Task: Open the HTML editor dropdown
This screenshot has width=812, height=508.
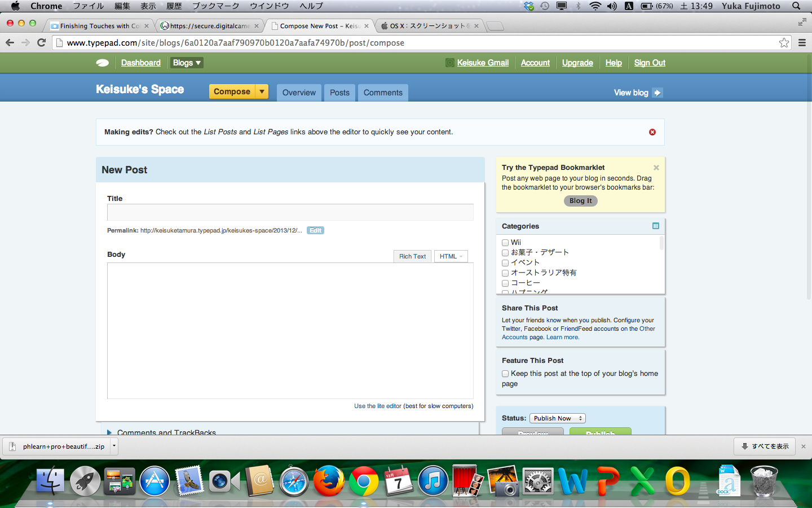Action: (451, 256)
